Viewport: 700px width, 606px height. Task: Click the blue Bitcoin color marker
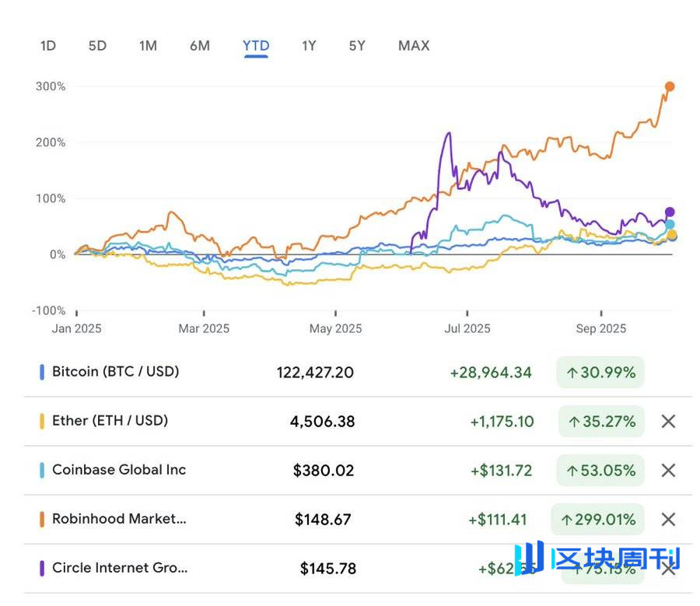(x=42, y=373)
